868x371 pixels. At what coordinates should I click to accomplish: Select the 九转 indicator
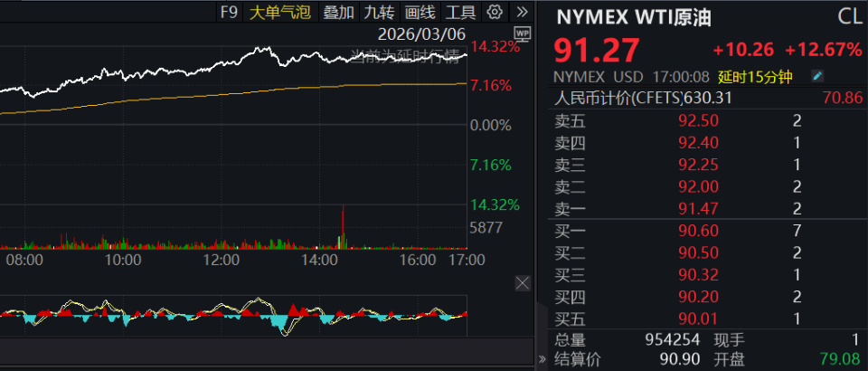[x=379, y=12]
